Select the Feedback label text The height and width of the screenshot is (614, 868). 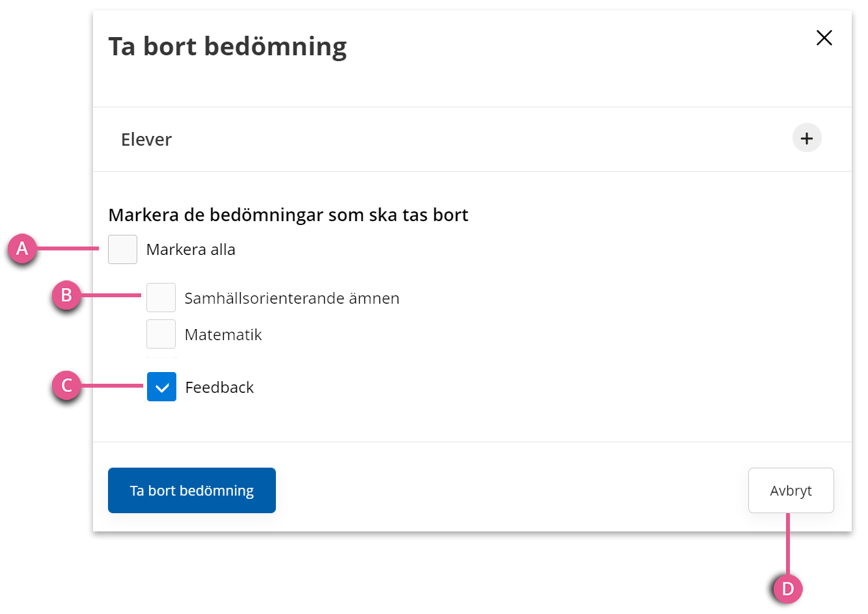tap(219, 388)
